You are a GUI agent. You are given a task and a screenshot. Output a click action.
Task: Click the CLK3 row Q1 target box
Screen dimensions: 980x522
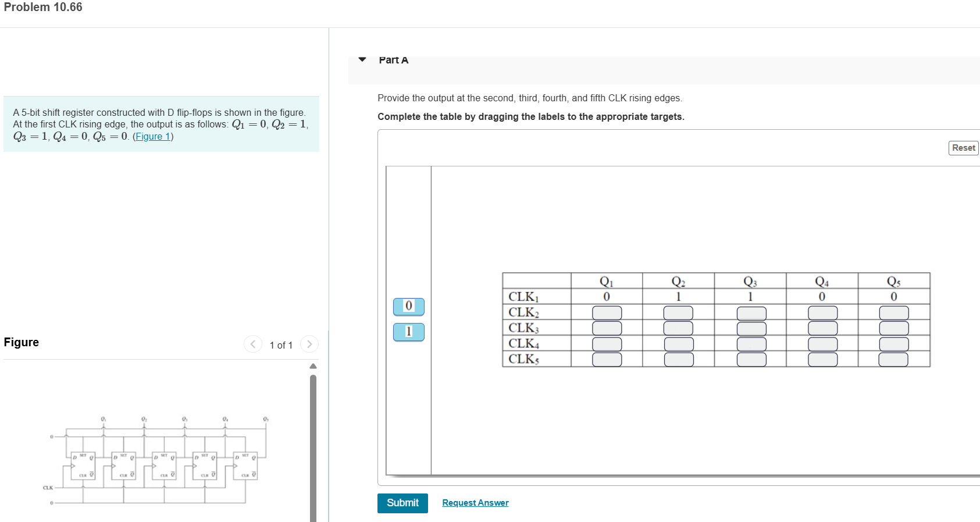click(x=607, y=328)
